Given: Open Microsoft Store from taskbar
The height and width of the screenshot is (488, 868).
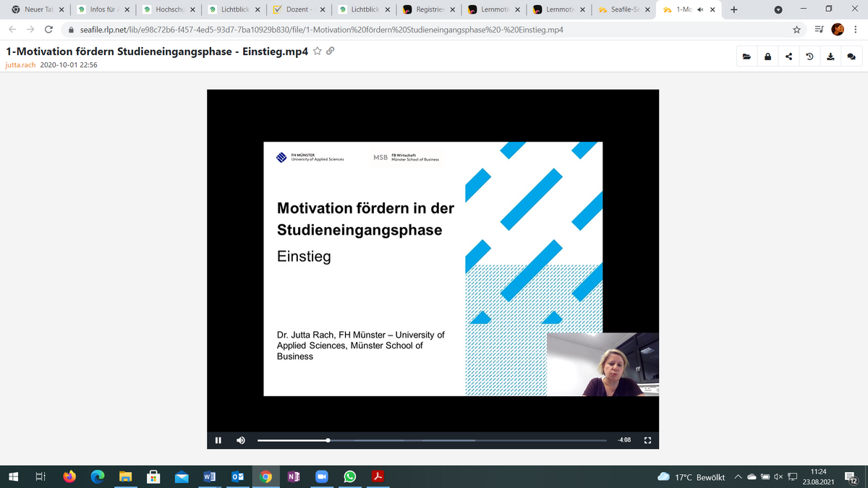Looking at the screenshot, I should [153, 477].
